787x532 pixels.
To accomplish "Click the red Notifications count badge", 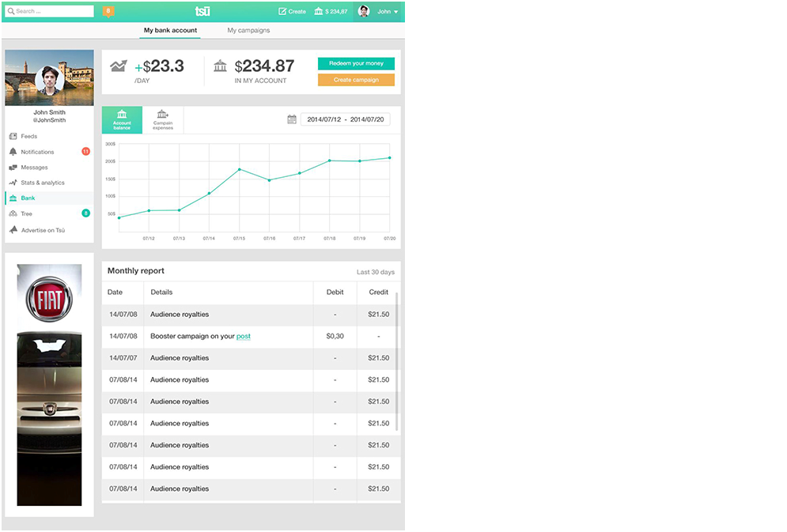I will click(x=86, y=152).
